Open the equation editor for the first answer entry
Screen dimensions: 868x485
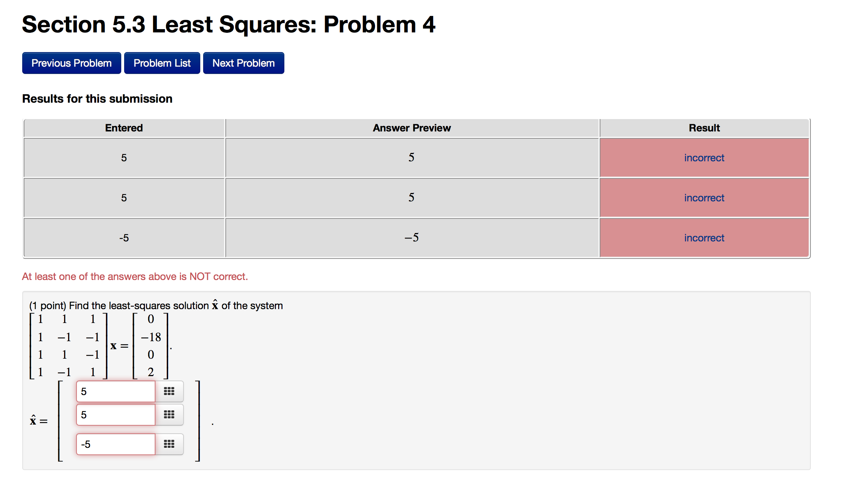(x=170, y=391)
